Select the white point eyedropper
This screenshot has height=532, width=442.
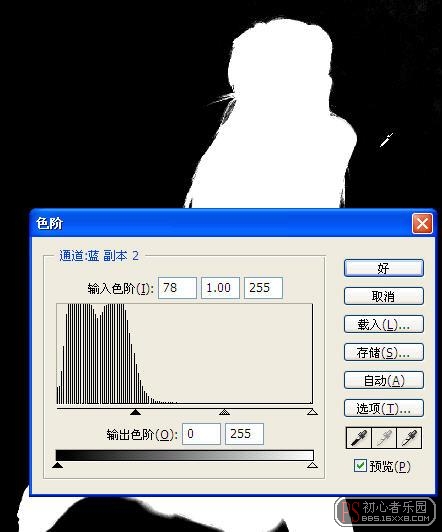[409, 438]
